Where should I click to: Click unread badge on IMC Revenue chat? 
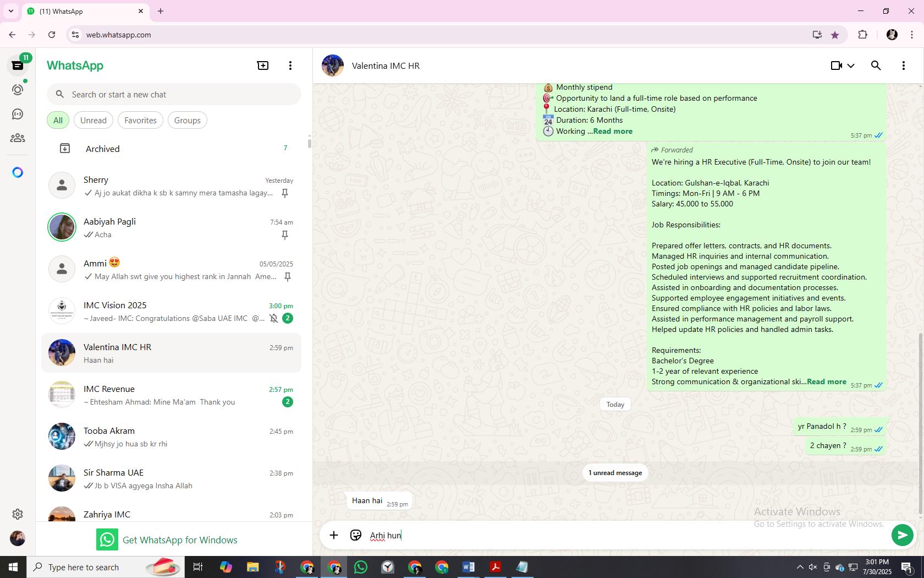click(x=287, y=402)
